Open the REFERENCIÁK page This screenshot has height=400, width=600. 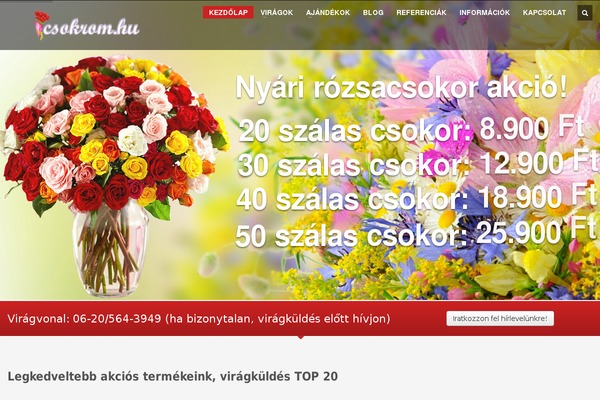(x=421, y=13)
